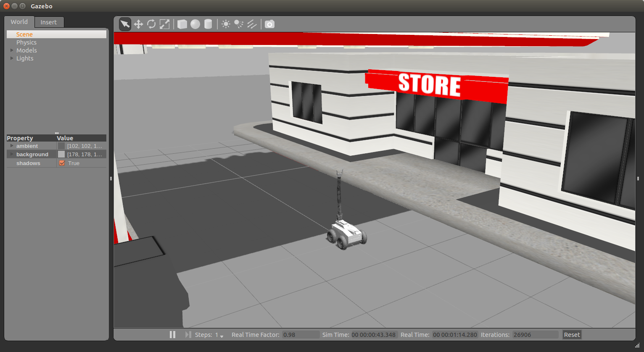The height and width of the screenshot is (352, 644).
Task: Expand the ambient property row
Action: tap(12, 146)
